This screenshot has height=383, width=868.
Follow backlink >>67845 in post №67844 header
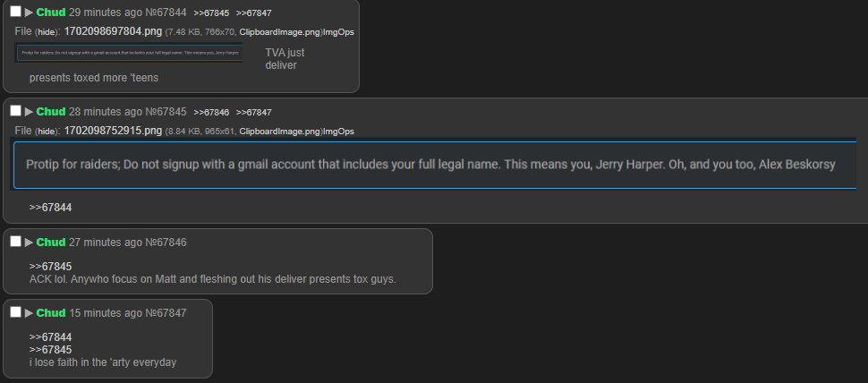pyautogui.click(x=211, y=13)
